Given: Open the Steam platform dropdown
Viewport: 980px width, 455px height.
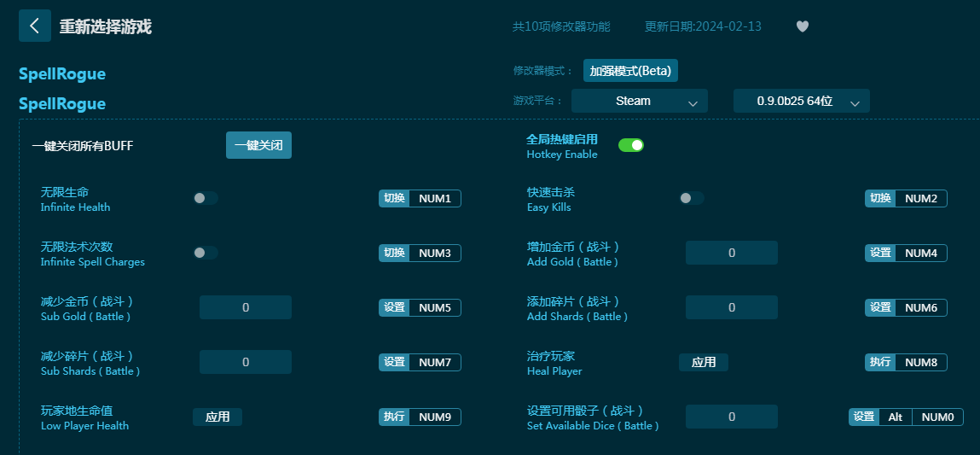Looking at the screenshot, I should (x=639, y=101).
